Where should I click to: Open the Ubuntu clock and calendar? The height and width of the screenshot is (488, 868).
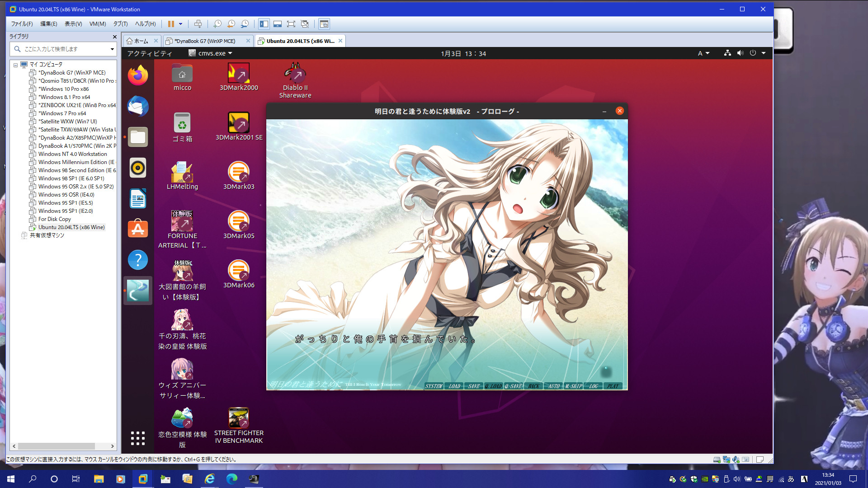coord(463,53)
